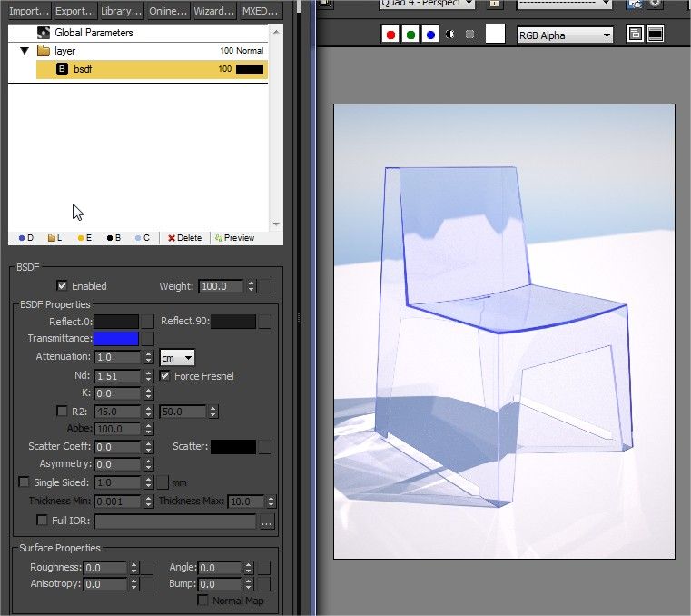This screenshot has height=616, width=691.
Task: Click the Weight value field
Action: pos(221,286)
